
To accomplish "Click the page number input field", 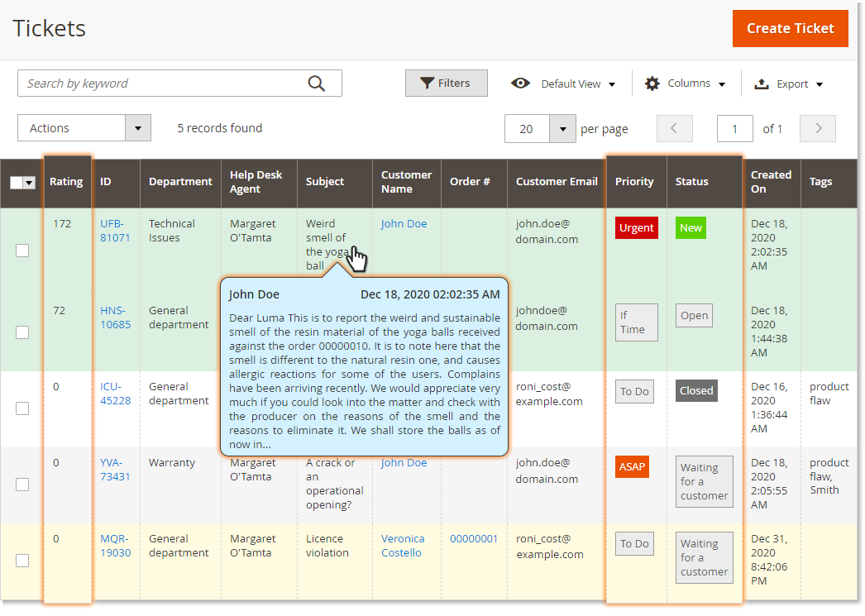I will point(735,129).
